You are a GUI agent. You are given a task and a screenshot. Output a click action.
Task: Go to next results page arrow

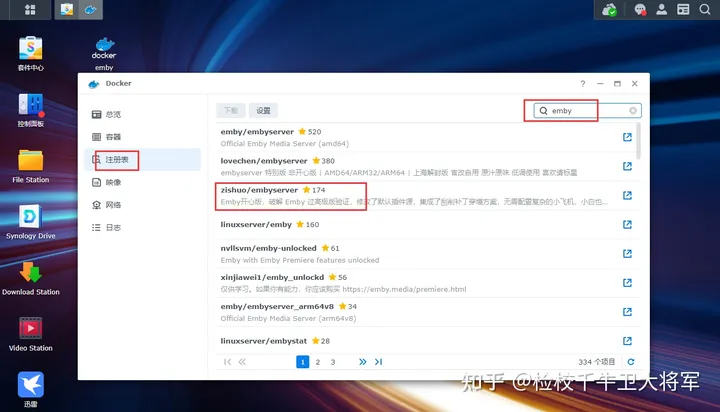363,362
